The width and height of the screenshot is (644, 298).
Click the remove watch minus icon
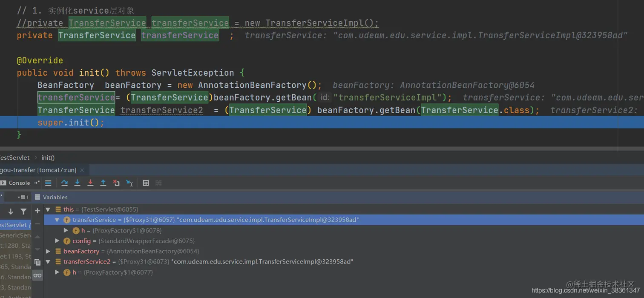[37, 223]
